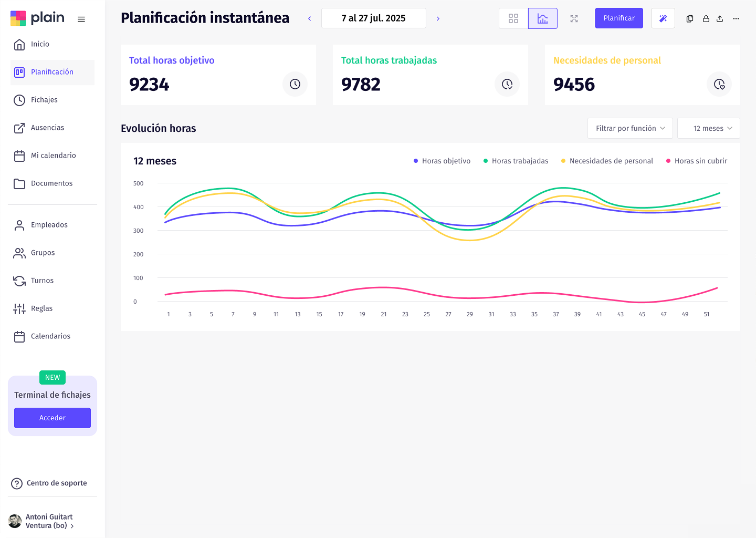The height and width of the screenshot is (538, 756).
Task: Click Acceder for Terminal de fichajes
Action: tap(52, 418)
